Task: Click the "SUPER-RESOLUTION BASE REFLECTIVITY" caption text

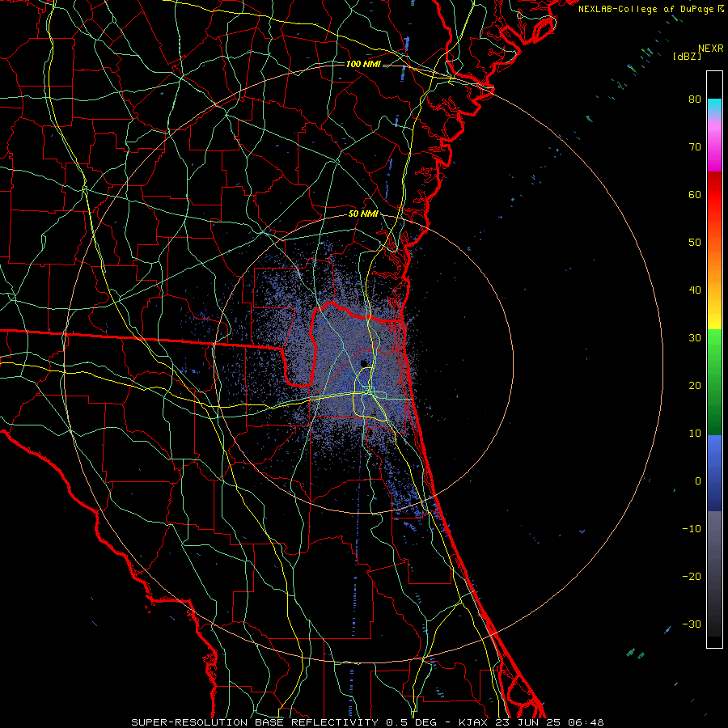Action: tap(255, 722)
